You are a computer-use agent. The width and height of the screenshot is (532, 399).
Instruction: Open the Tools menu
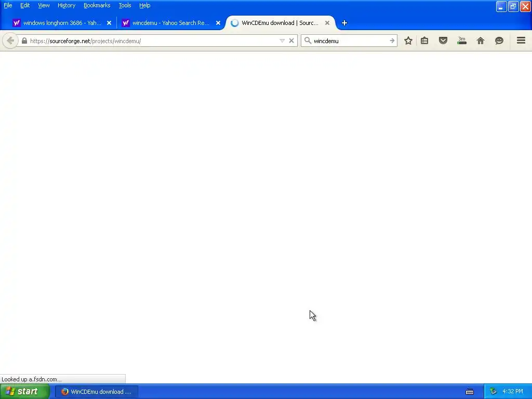click(x=125, y=5)
